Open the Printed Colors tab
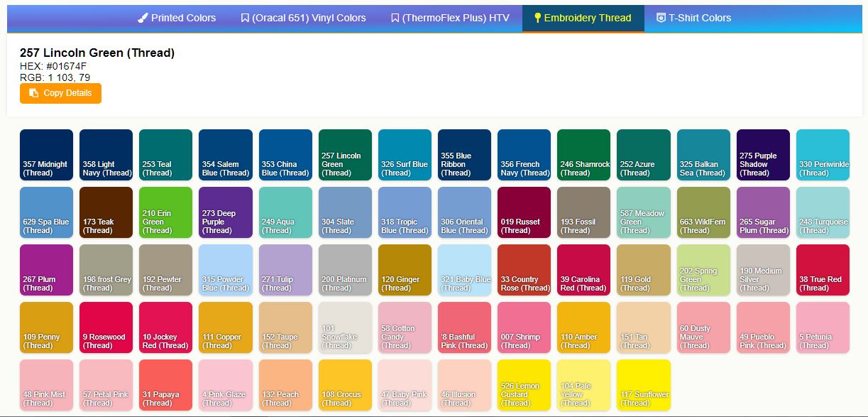This screenshot has width=868, height=417. click(177, 18)
